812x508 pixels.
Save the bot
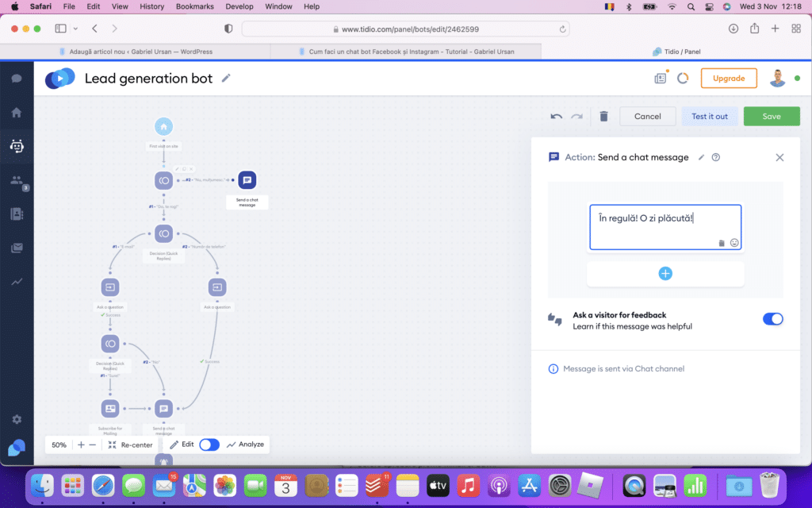tap(772, 116)
